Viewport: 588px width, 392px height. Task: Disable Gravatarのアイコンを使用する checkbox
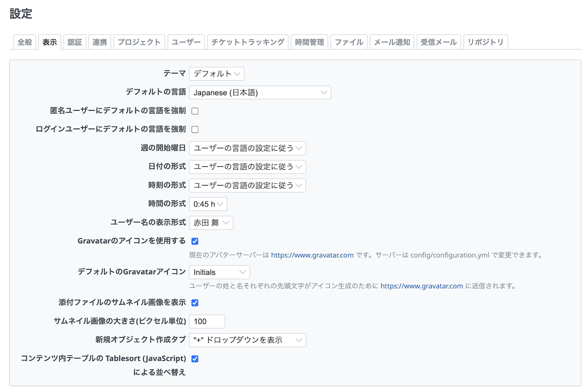[x=195, y=241]
